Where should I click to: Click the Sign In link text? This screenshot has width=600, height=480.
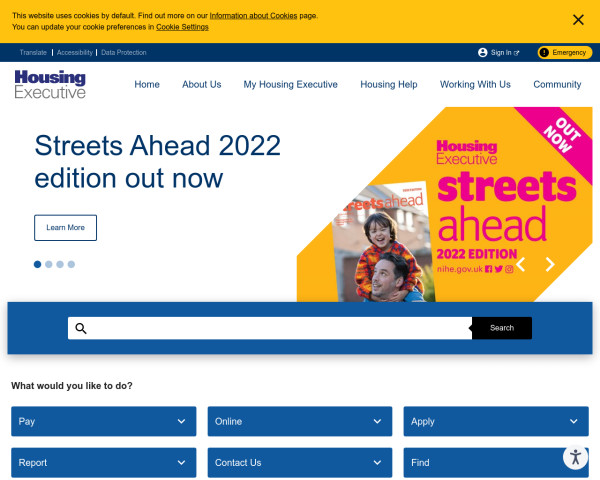coord(501,52)
